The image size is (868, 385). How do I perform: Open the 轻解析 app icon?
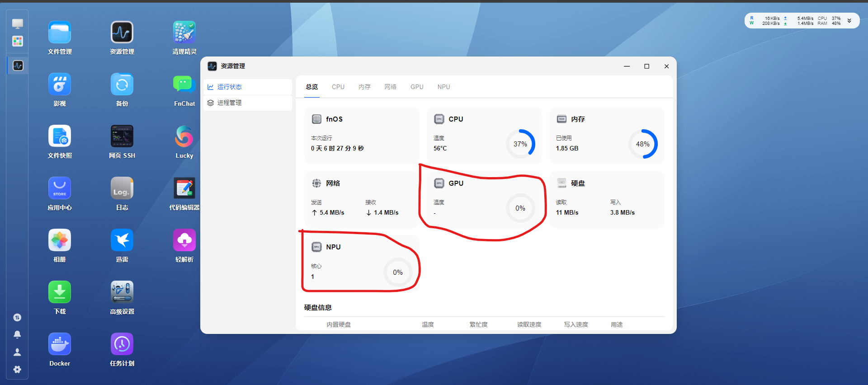click(184, 240)
